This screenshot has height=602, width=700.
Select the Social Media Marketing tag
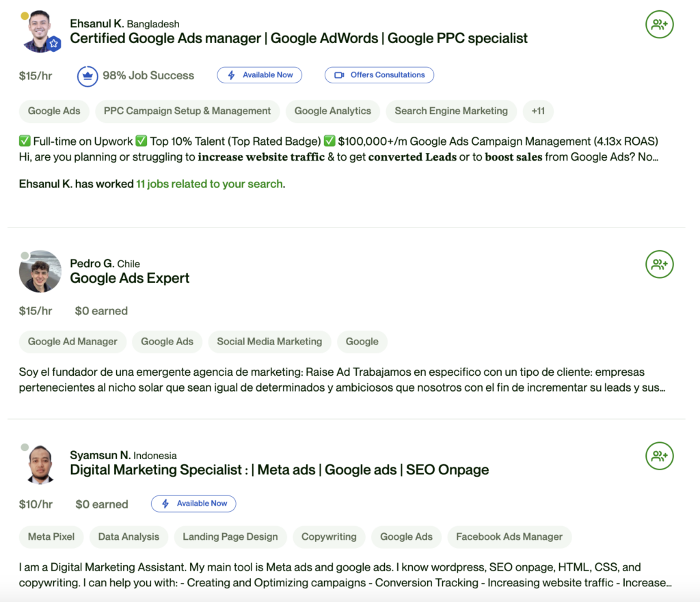click(269, 342)
